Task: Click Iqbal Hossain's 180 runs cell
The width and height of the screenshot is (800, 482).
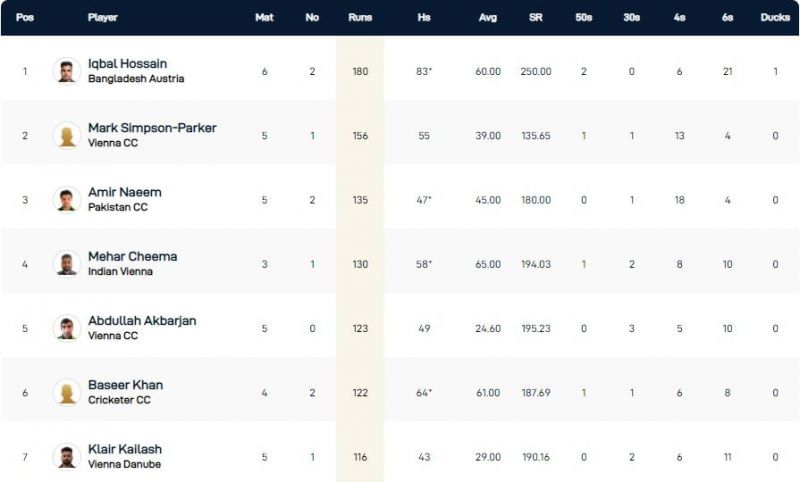Action: 360,71
